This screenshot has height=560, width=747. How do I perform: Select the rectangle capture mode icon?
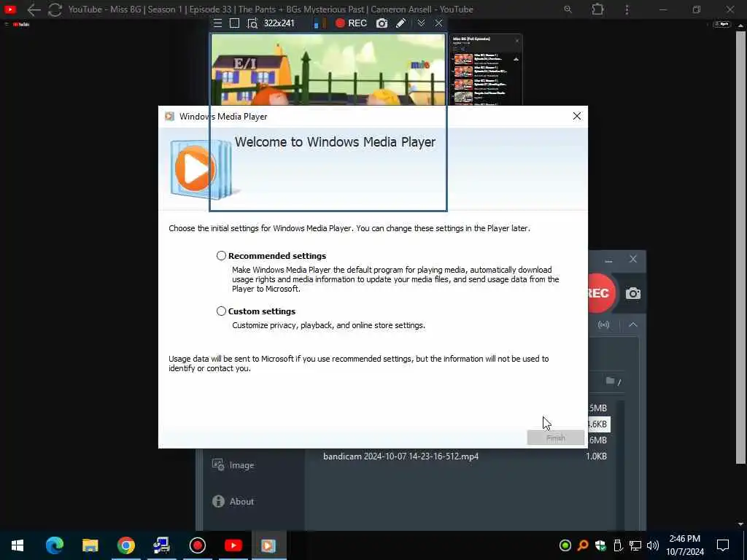pos(234,23)
